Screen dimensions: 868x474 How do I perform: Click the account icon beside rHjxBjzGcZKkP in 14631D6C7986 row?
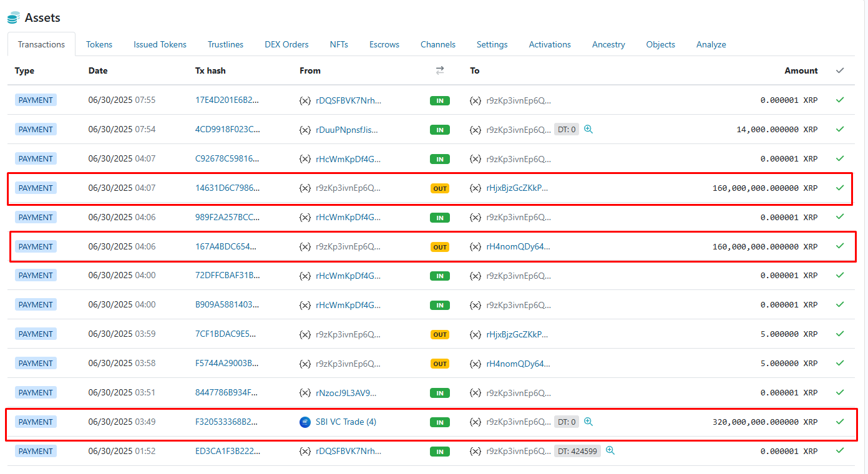click(475, 188)
